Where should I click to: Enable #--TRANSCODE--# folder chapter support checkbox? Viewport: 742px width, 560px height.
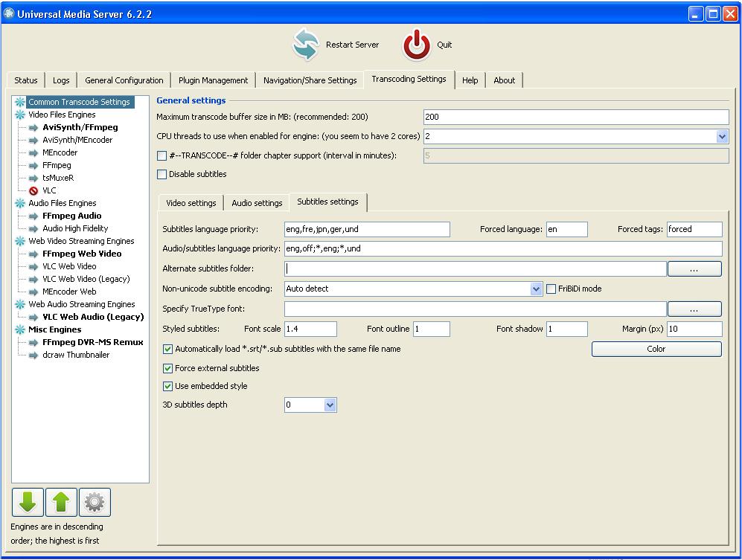[x=161, y=155]
